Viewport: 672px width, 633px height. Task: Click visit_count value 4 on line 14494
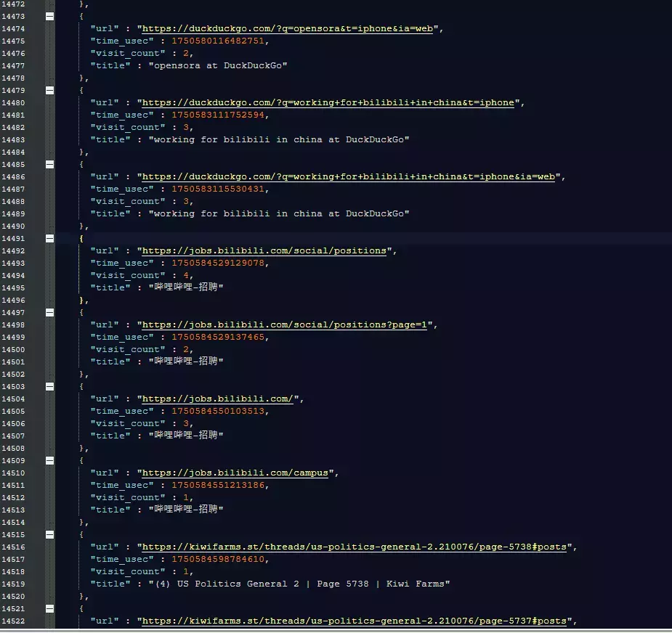186,276
